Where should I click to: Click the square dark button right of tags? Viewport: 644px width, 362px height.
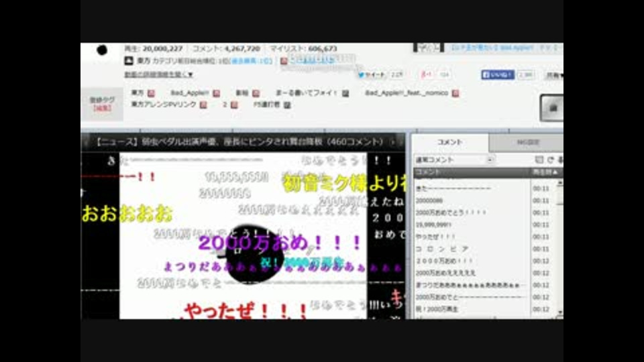click(x=552, y=107)
